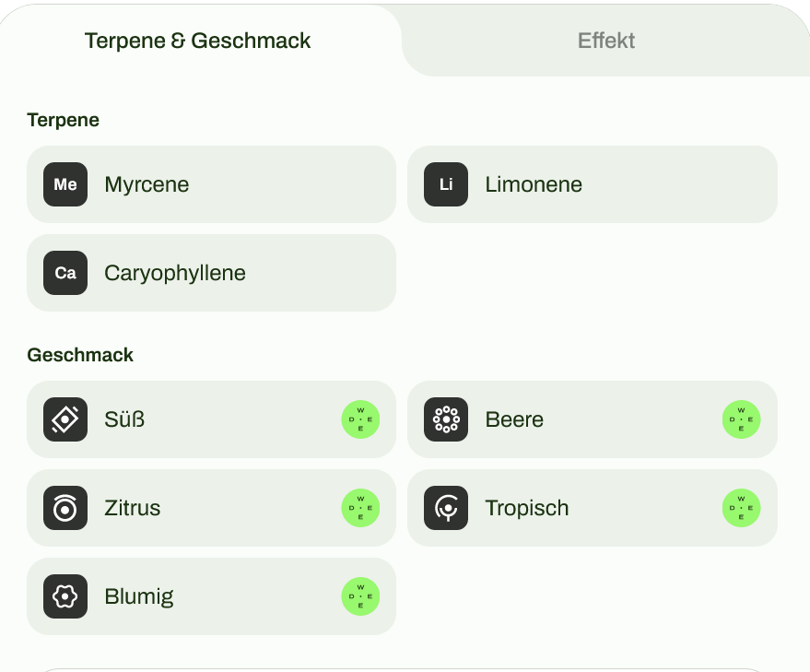Click the Beere berry flavor icon
This screenshot has height=672, width=810.
(x=446, y=419)
